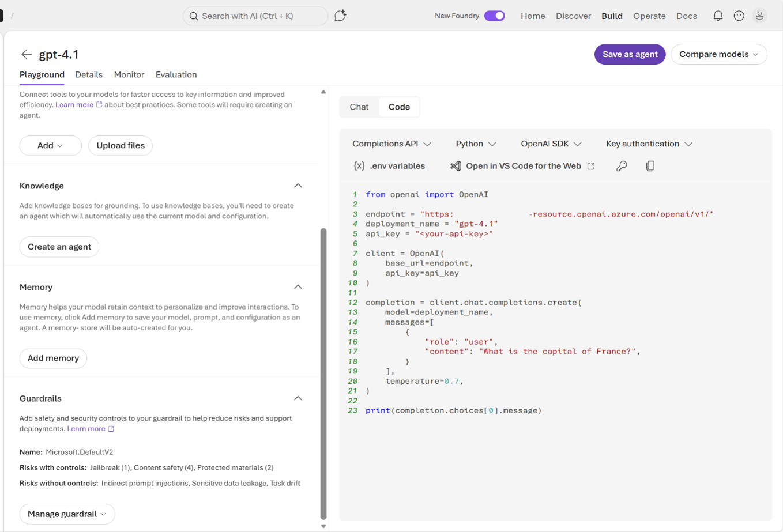Go to Home in top navigation
Screen dimensions: 783x532
click(x=533, y=16)
